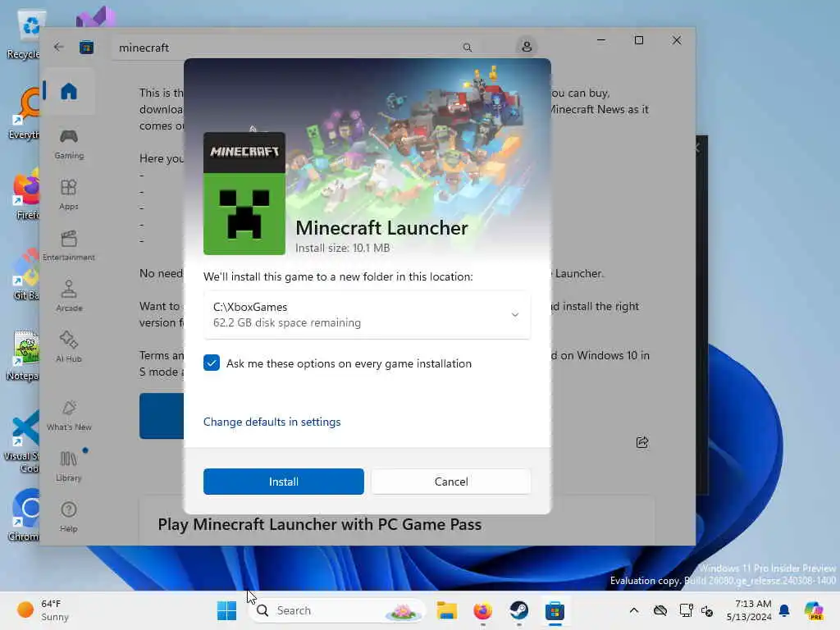Open the Arcade section in sidebar
Viewport: 840px width, 630px height.
(x=69, y=296)
